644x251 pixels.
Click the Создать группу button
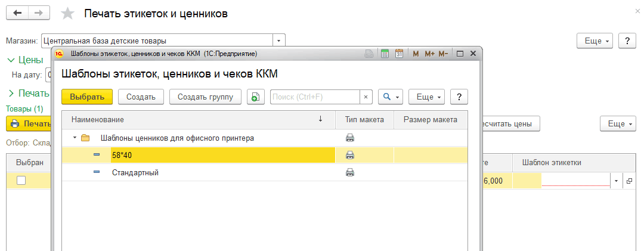(x=205, y=97)
